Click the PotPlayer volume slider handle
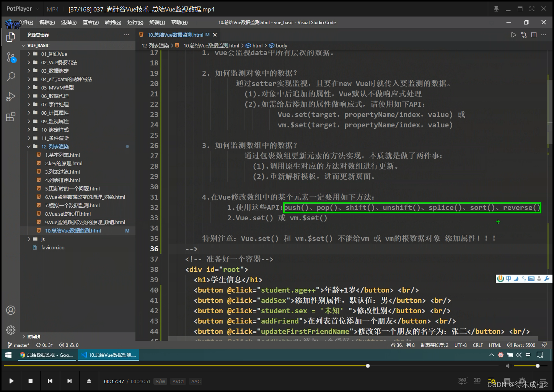 click(x=538, y=366)
